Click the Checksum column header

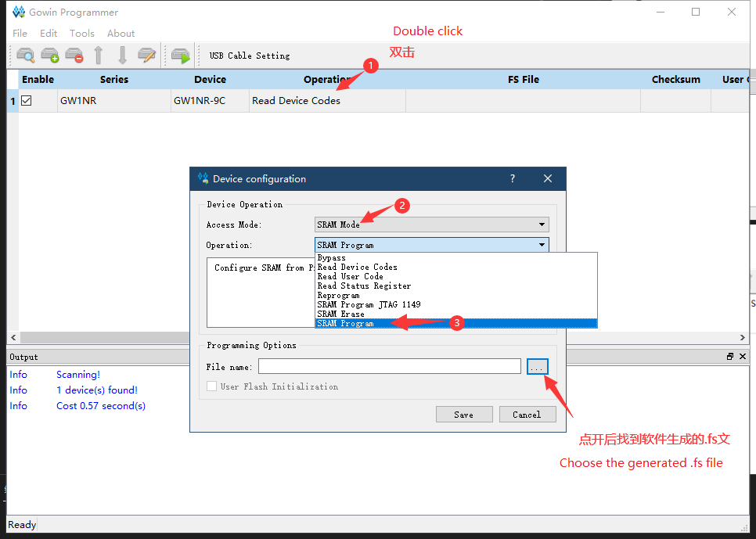click(x=676, y=80)
